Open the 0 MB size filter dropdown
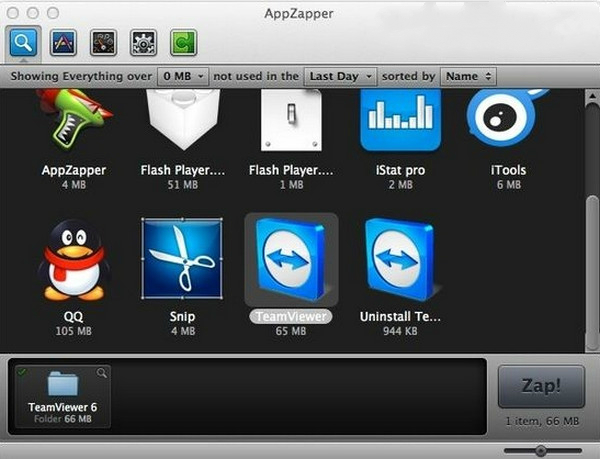The width and height of the screenshot is (600, 459). point(183,76)
